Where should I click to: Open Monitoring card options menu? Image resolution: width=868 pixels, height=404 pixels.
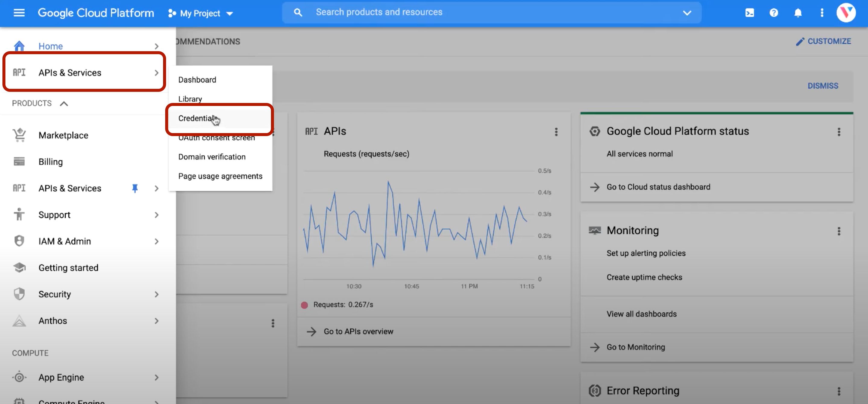(839, 231)
